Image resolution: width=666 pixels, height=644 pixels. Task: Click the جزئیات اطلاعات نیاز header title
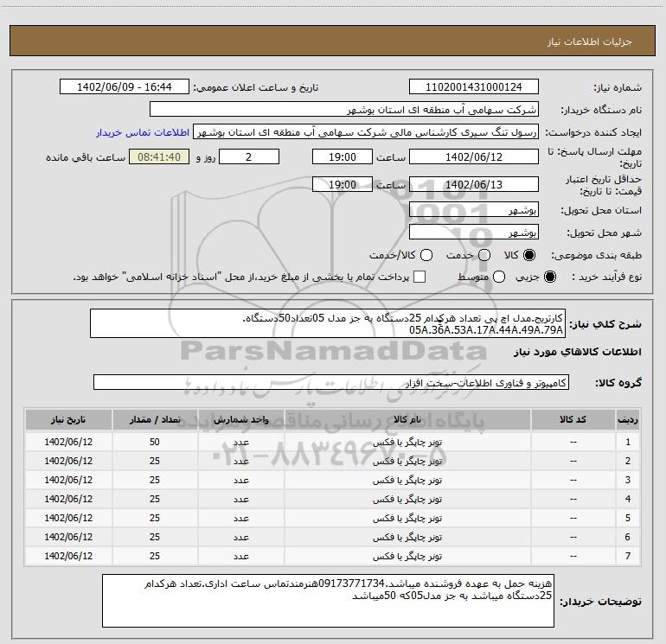tap(590, 41)
